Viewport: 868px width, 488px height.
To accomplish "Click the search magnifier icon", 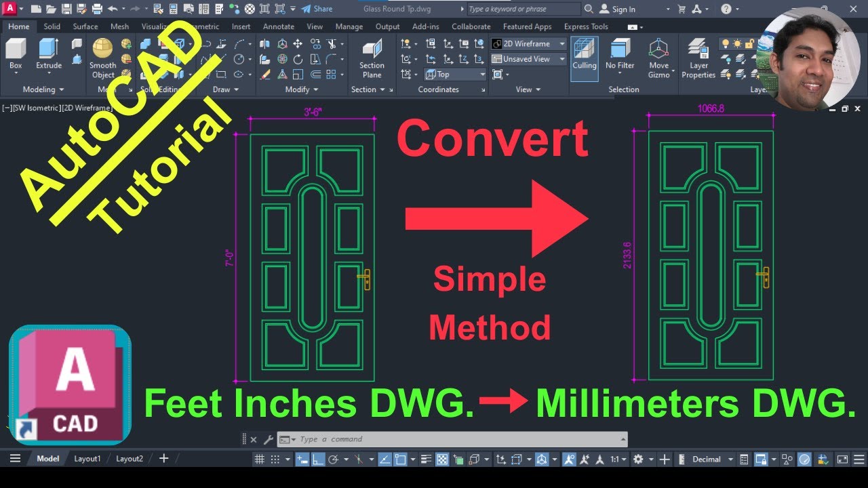I will (589, 9).
